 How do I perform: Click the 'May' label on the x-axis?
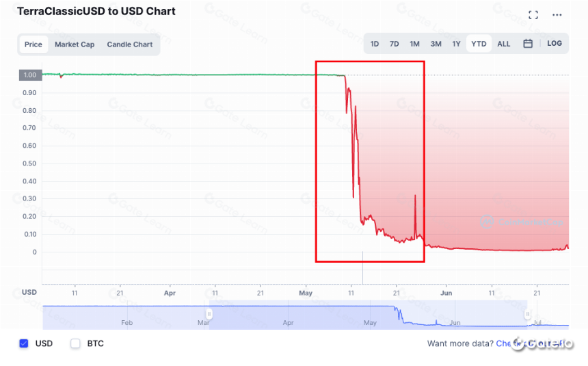pos(306,293)
